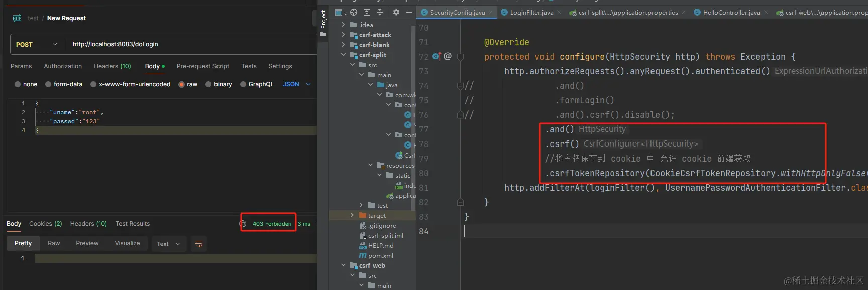
Task: Click the Raw response view button
Action: coord(54,243)
